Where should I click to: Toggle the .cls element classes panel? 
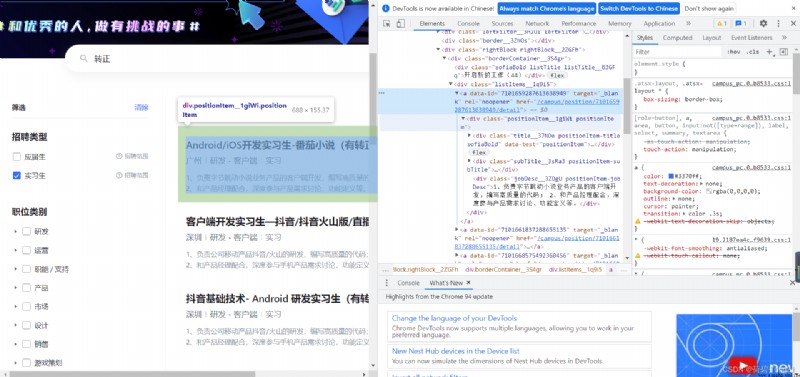click(x=752, y=52)
